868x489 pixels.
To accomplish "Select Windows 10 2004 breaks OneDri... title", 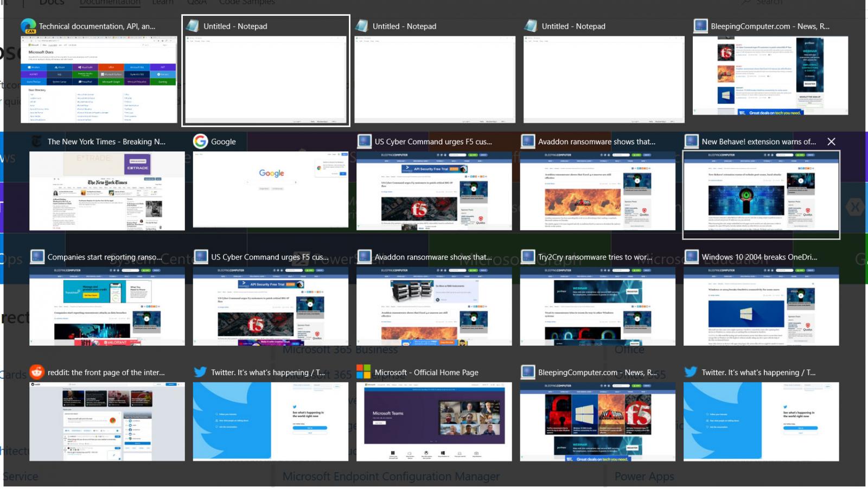I will pos(759,257).
